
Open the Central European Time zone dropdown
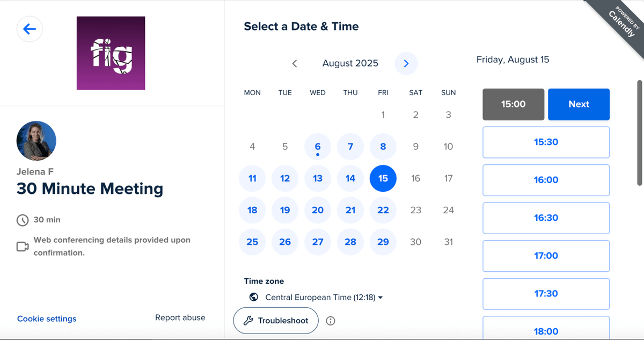coord(323,296)
